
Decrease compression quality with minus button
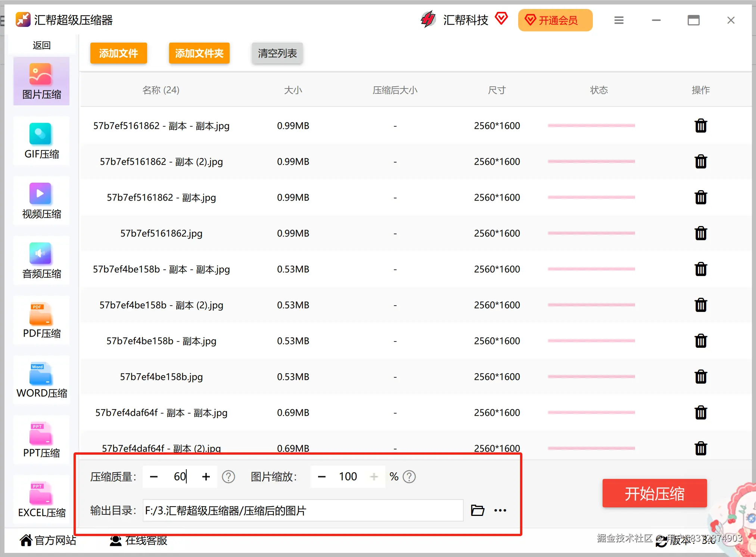153,477
